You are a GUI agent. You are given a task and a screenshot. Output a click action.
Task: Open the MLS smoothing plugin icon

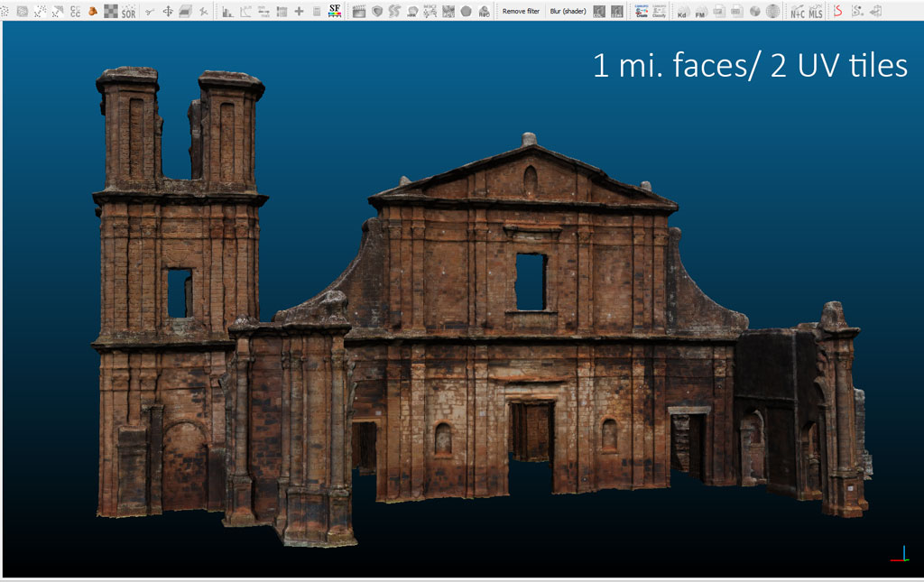(816, 11)
